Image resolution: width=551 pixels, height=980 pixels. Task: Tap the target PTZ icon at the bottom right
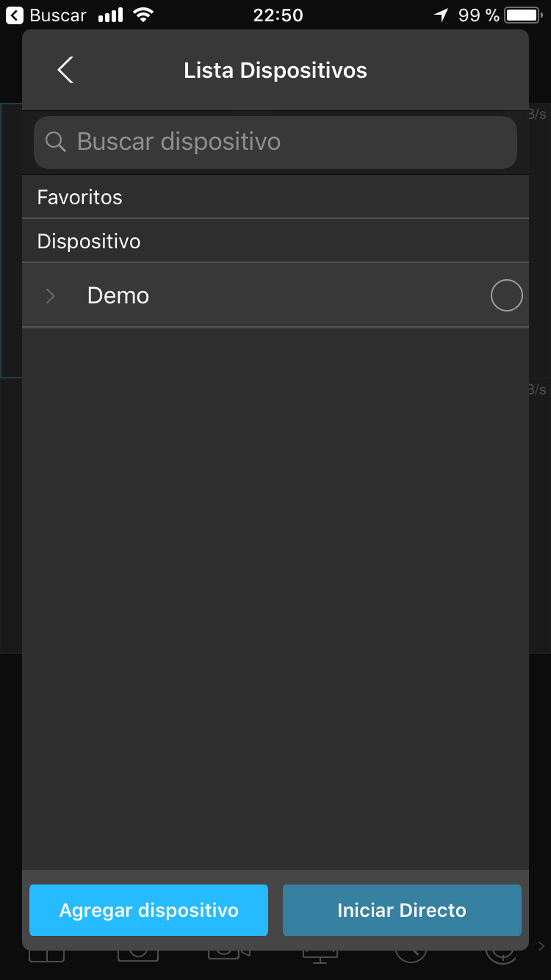(502, 955)
